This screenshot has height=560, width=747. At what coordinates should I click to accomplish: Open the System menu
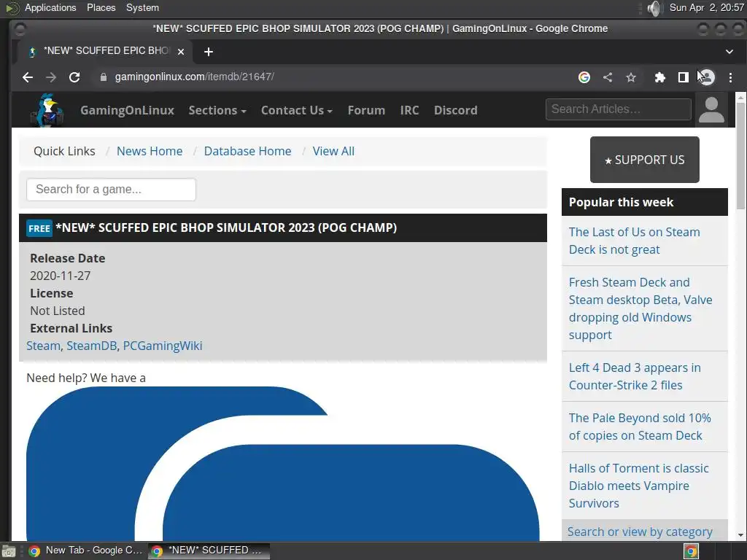[x=142, y=7]
